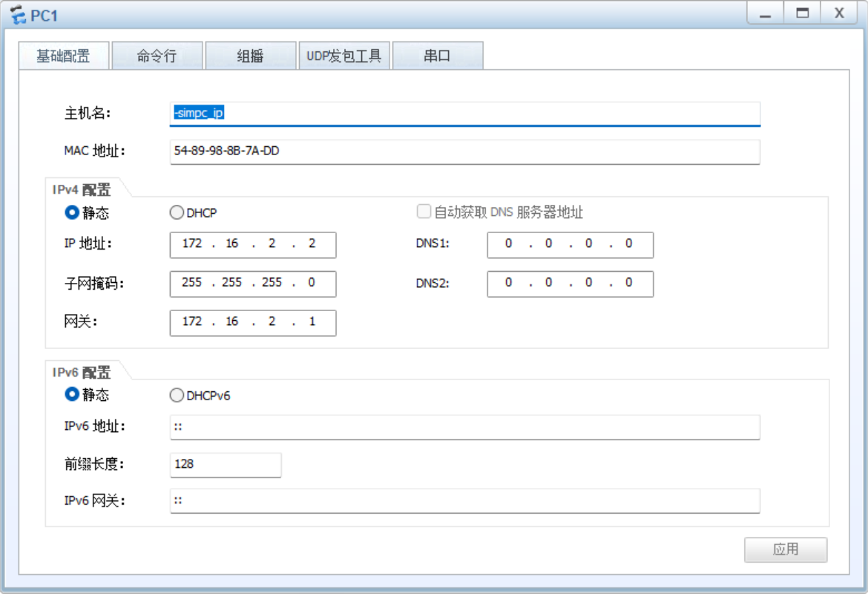Click the first octet 255 of 子网掩码
This screenshot has width=868, height=594.
pos(191,283)
